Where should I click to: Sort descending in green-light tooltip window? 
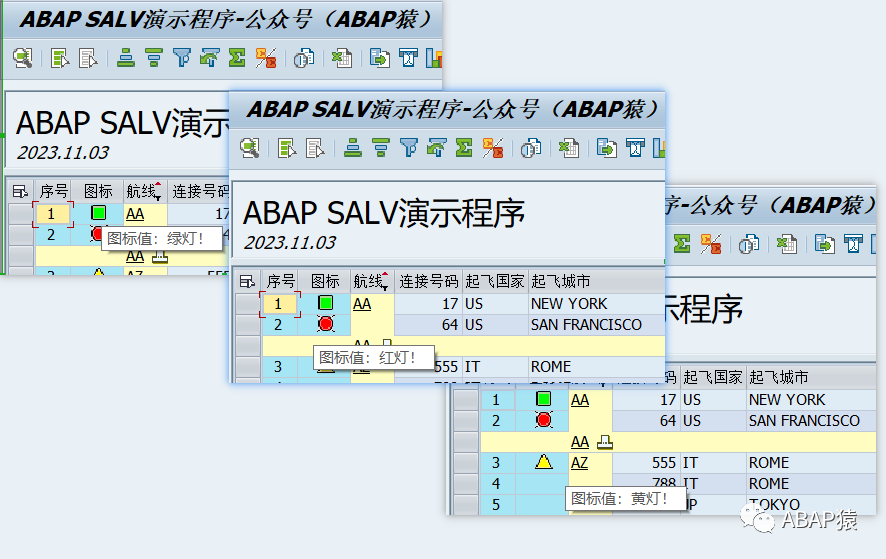153,58
